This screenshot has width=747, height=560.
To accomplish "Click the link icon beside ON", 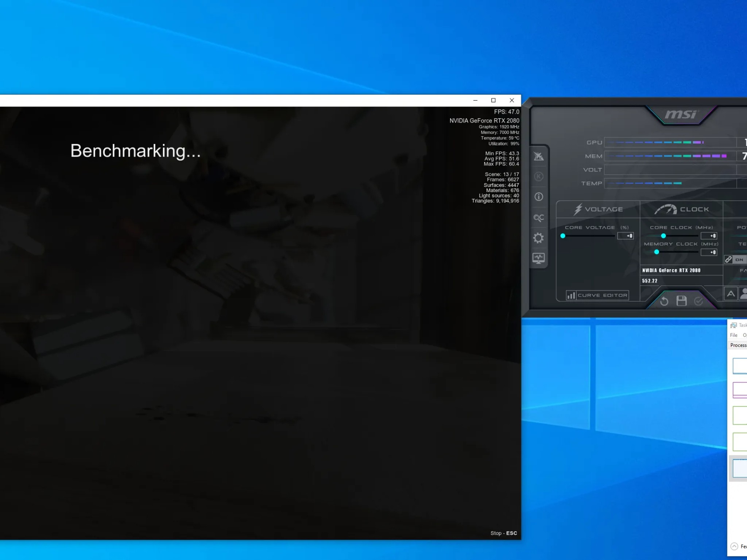I will coord(728,259).
